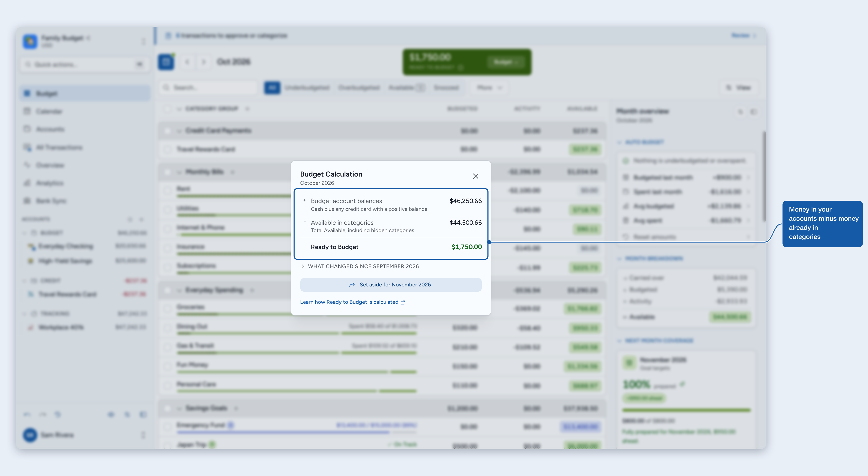This screenshot has width=868, height=476.
Task: Click the October 2026 subtitle in the dialog
Action: pos(317,183)
